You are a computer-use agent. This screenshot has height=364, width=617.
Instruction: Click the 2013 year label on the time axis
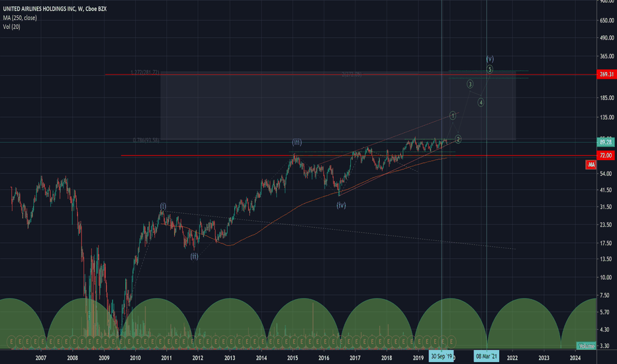pyautogui.click(x=230, y=357)
